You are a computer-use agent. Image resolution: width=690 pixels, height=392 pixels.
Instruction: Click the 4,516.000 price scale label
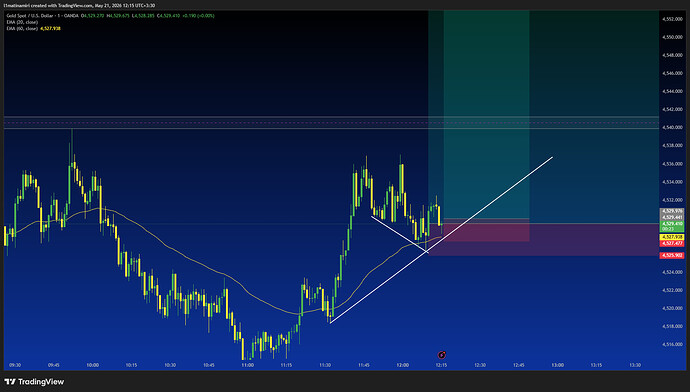pyautogui.click(x=673, y=344)
